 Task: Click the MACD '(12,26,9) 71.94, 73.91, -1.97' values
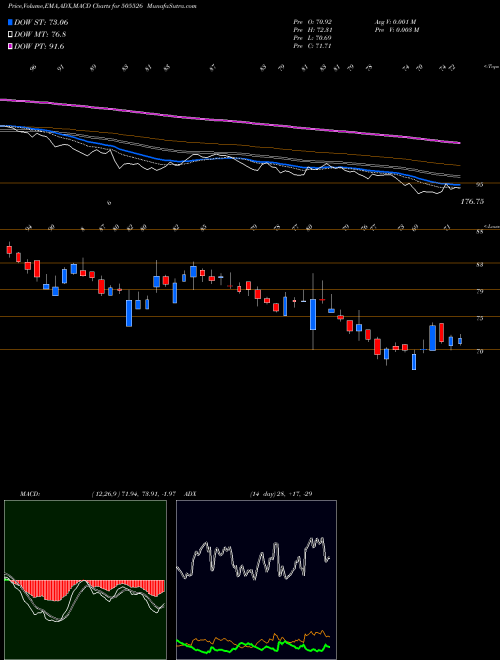coord(135,494)
